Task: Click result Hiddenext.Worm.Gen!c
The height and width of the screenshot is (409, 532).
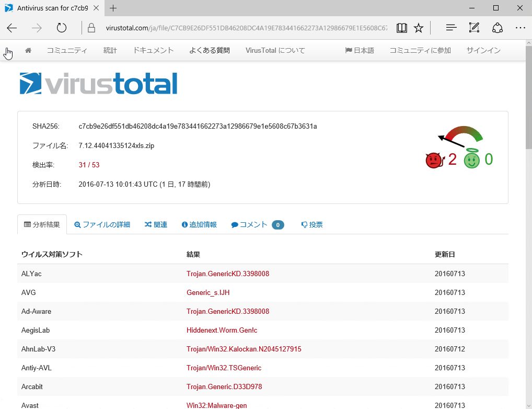Action: pos(222,330)
